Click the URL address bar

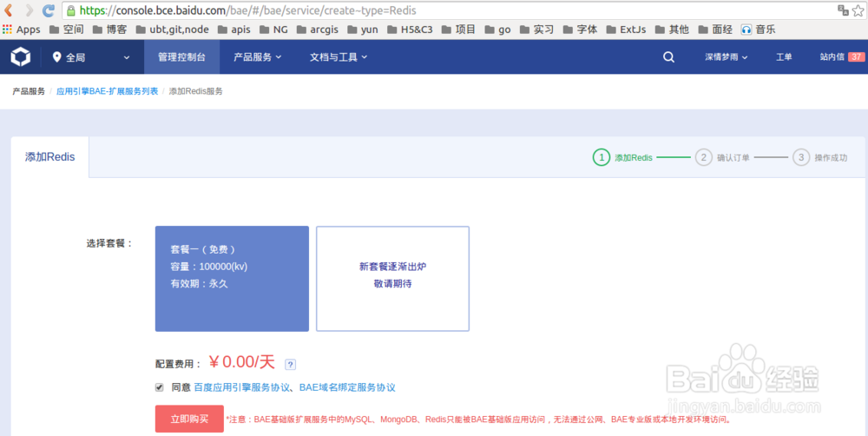coord(449,10)
